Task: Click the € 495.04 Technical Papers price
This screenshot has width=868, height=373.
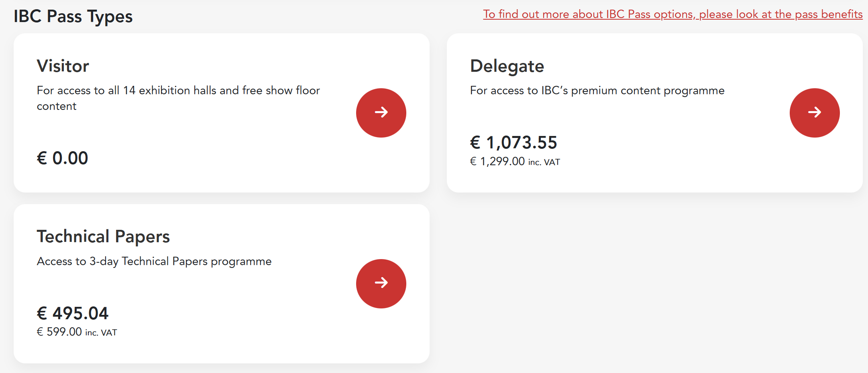Action: [73, 313]
